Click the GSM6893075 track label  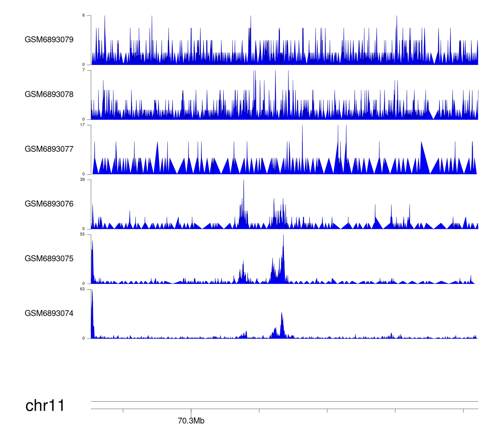click(x=49, y=259)
